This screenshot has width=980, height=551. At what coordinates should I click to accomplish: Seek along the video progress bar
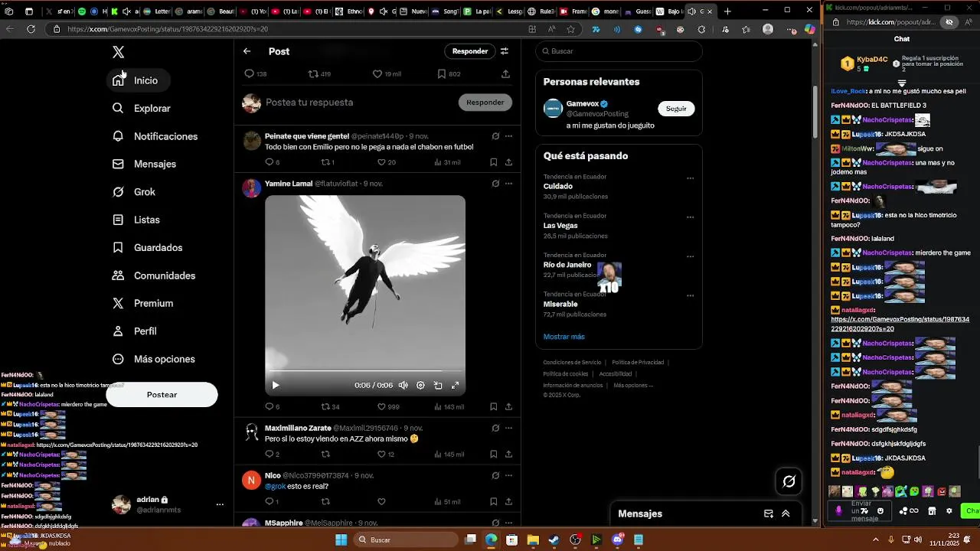click(x=365, y=372)
